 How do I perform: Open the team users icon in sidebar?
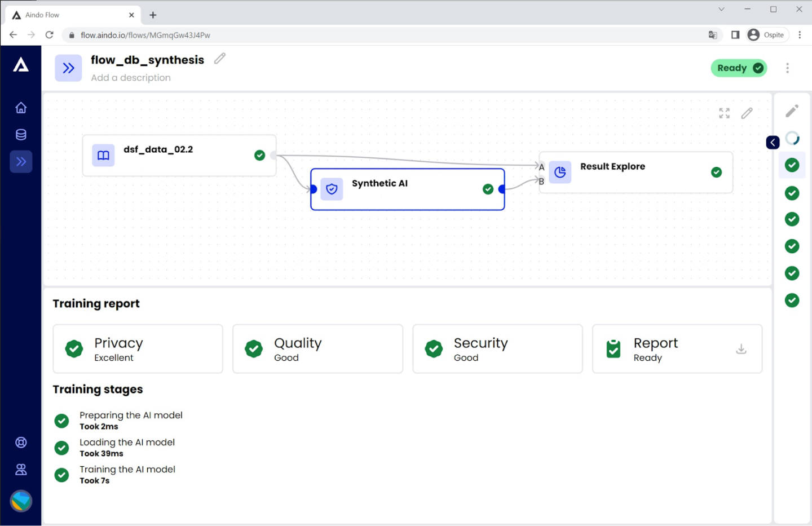coord(21,470)
